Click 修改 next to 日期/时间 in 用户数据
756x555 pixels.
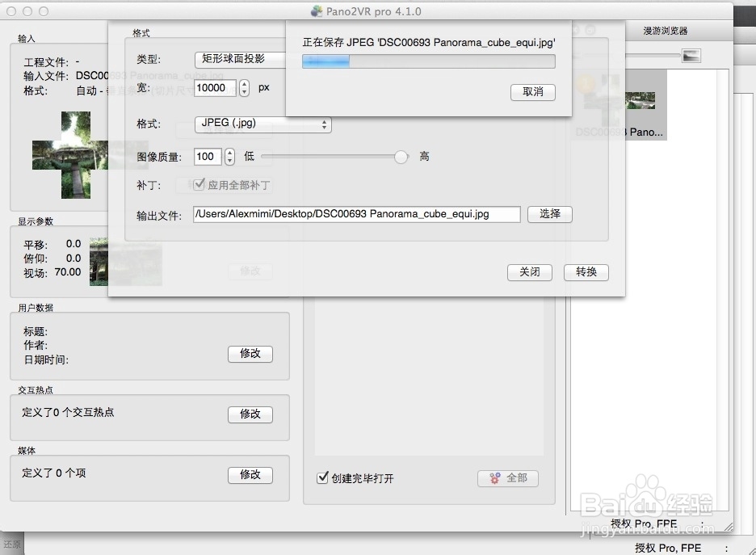point(250,354)
